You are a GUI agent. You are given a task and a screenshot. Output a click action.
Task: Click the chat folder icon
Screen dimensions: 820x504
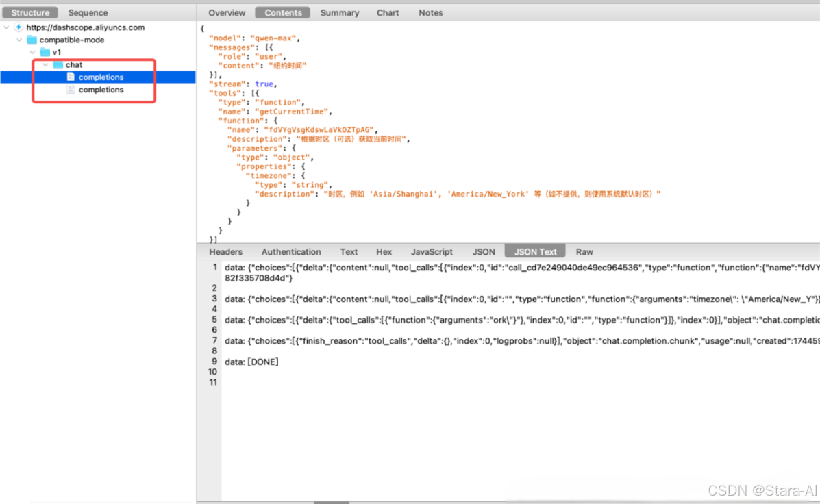tap(58, 65)
